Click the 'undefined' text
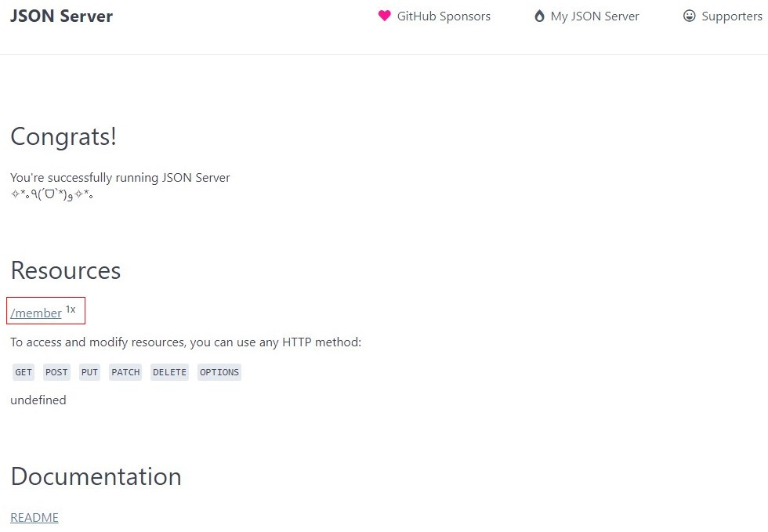Screen dimensions: 768x532 pos(38,400)
